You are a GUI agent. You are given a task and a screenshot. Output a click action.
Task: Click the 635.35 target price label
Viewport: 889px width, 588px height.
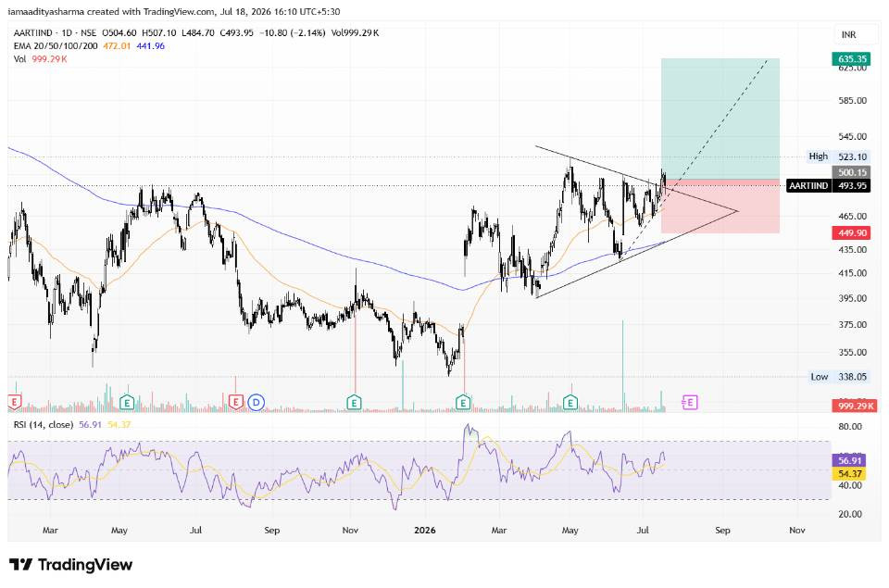click(x=852, y=59)
